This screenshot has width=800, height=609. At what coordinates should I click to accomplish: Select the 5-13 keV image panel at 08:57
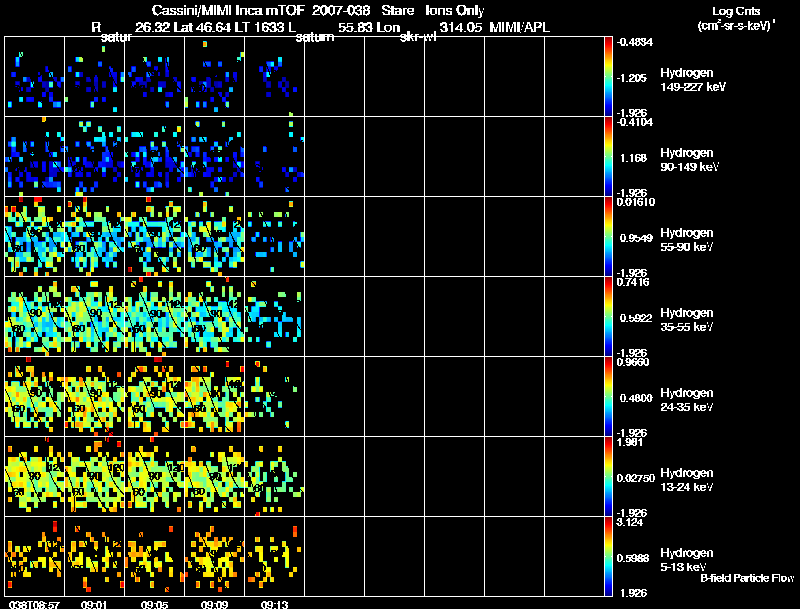coord(35,557)
